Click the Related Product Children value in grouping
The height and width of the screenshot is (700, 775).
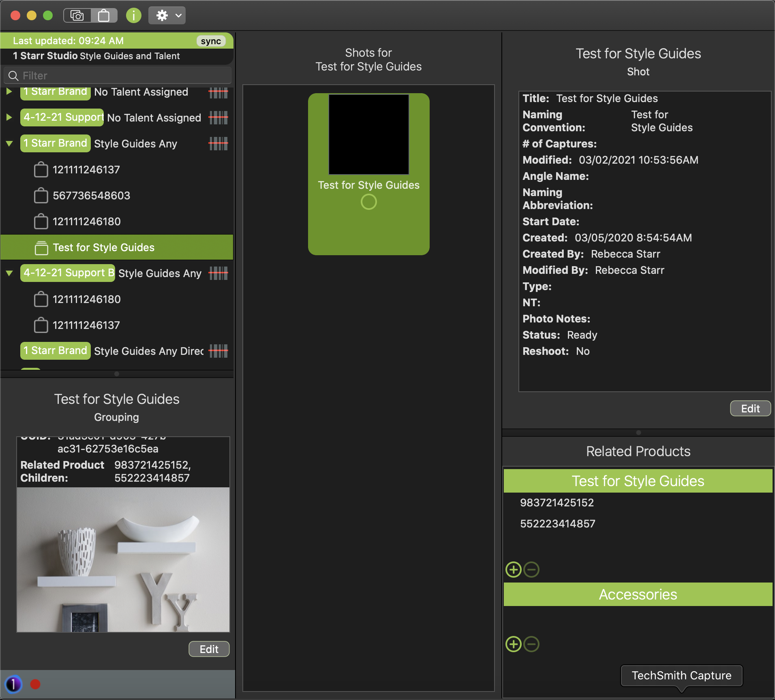[x=152, y=472]
